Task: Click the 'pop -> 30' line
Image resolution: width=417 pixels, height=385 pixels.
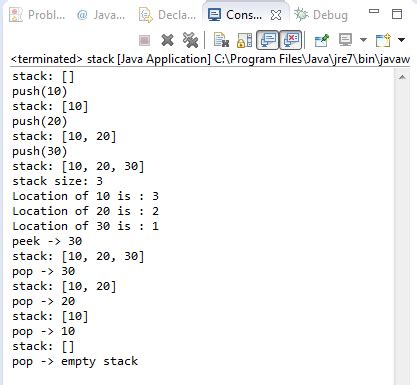Action: pos(44,271)
